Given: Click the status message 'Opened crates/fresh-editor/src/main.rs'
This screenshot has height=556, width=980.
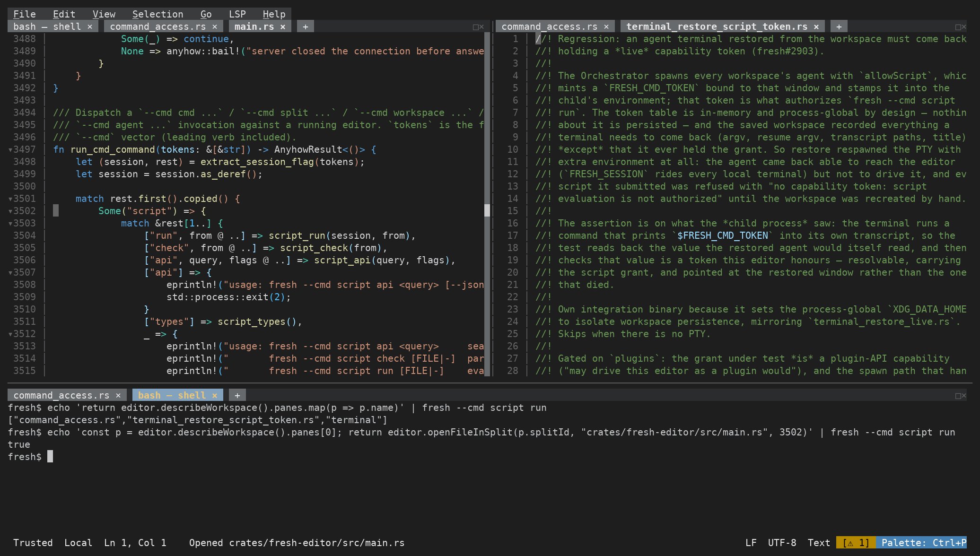Looking at the screenshot, I should [297, 543].
